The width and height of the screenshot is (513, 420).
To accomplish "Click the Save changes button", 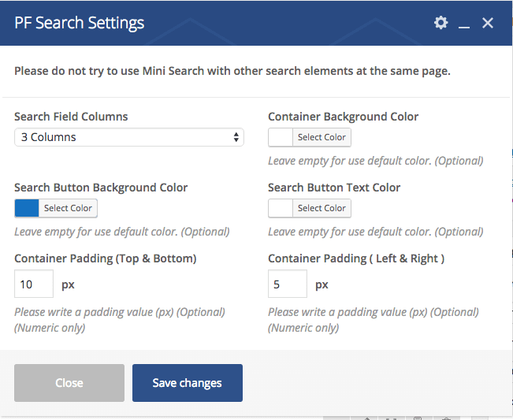I will [187, 383].
